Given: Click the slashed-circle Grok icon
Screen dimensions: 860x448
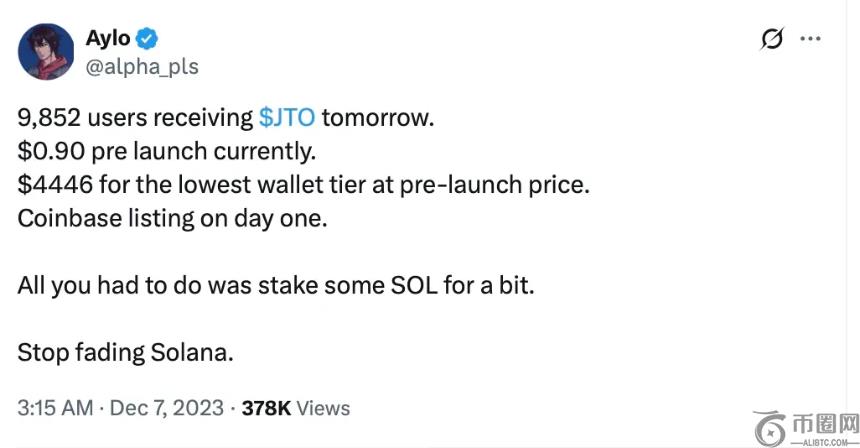Looking at the screenshot, I should pos(771,39).
